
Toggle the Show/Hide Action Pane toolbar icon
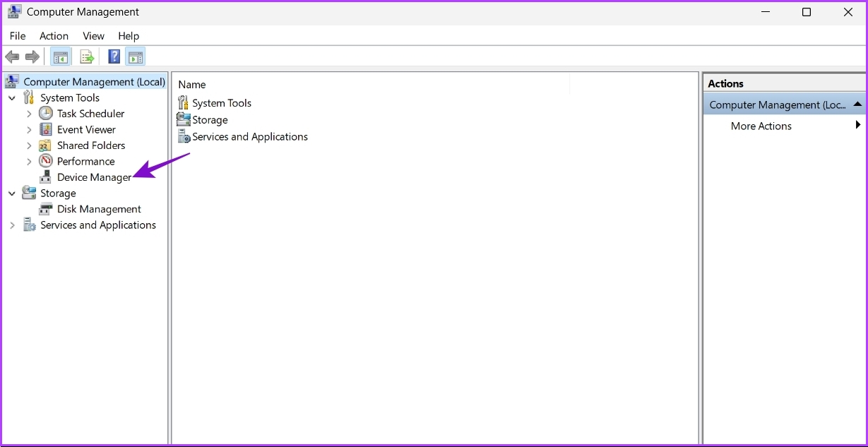tap(136, 56)
